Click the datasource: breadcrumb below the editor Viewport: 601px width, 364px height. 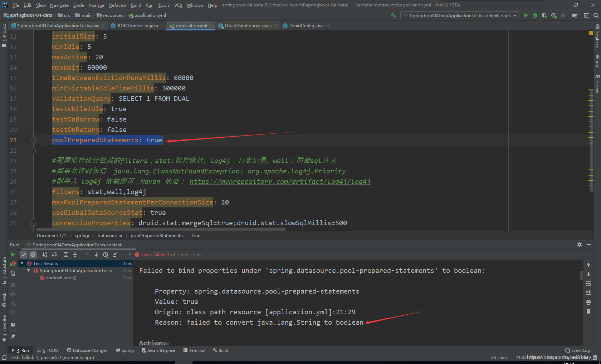point(110,236)
